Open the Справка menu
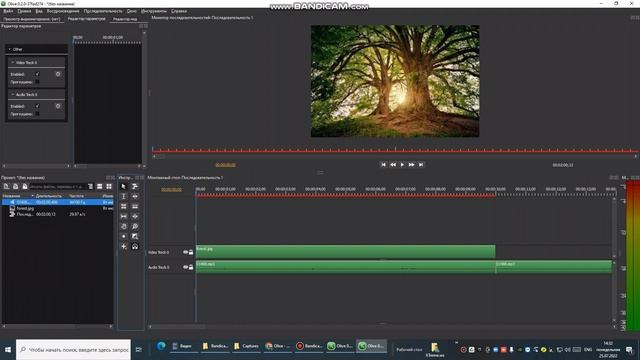The image size is (640, 360). point(179,11)
